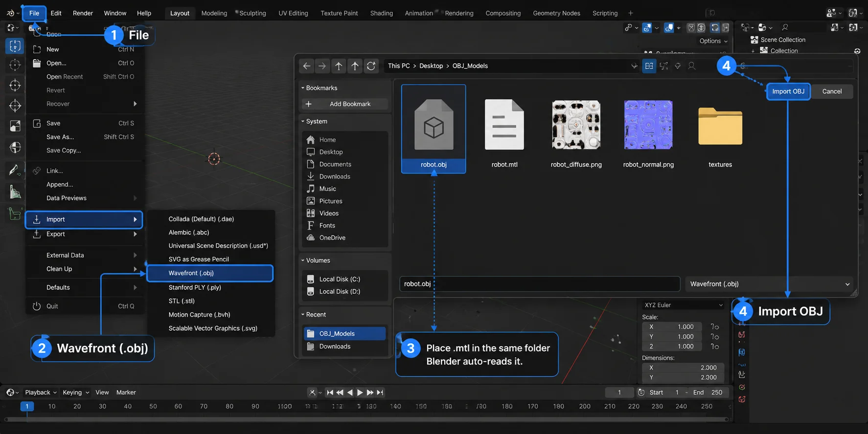Open the XYZ Euler rotation mode dropdown
The image size is (868, 434).
coord(683,305)
